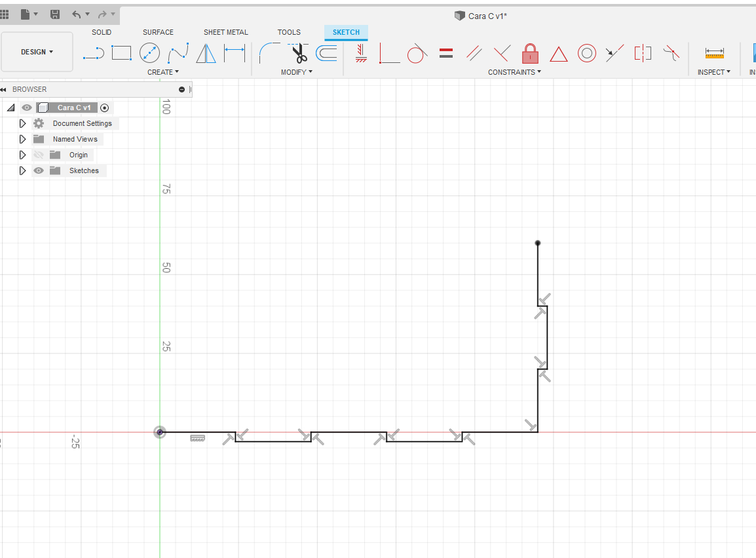Apply the Tangent constraint
The image size is (756, 558).
point(417,53)
